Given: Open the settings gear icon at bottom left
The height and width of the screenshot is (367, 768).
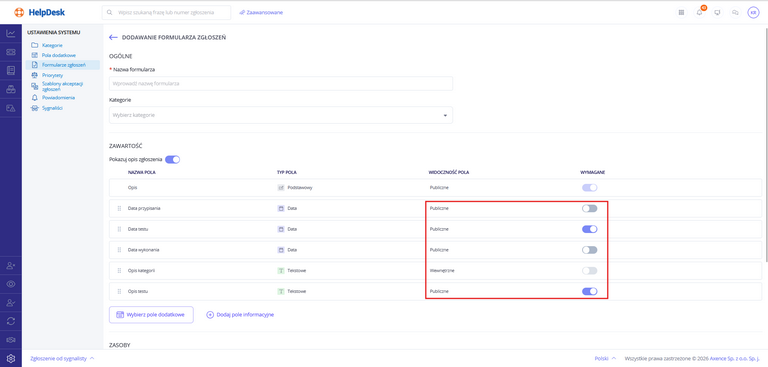Looking at the screenshot, I should click(x=11, y=358).
